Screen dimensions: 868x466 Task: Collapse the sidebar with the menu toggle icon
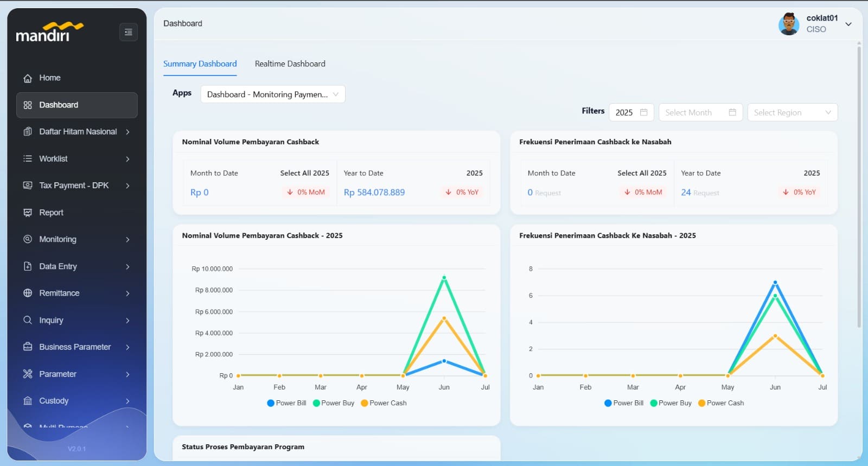click(x=129, y=32)
